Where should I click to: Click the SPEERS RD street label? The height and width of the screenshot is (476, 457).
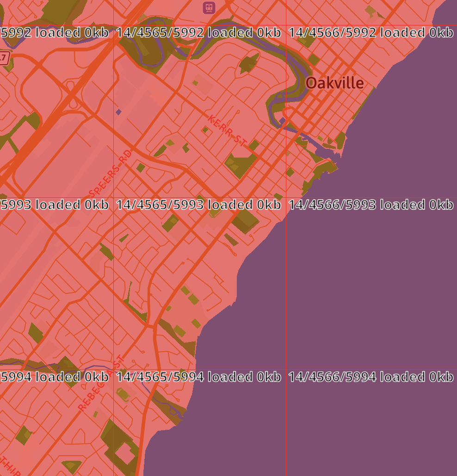[110, 172]
